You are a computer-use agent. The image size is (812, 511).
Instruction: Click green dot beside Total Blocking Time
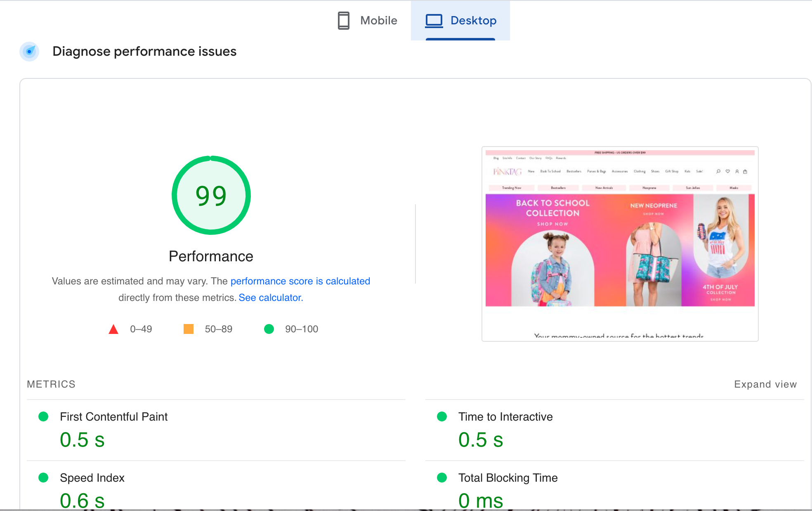[x=442, y=478]
